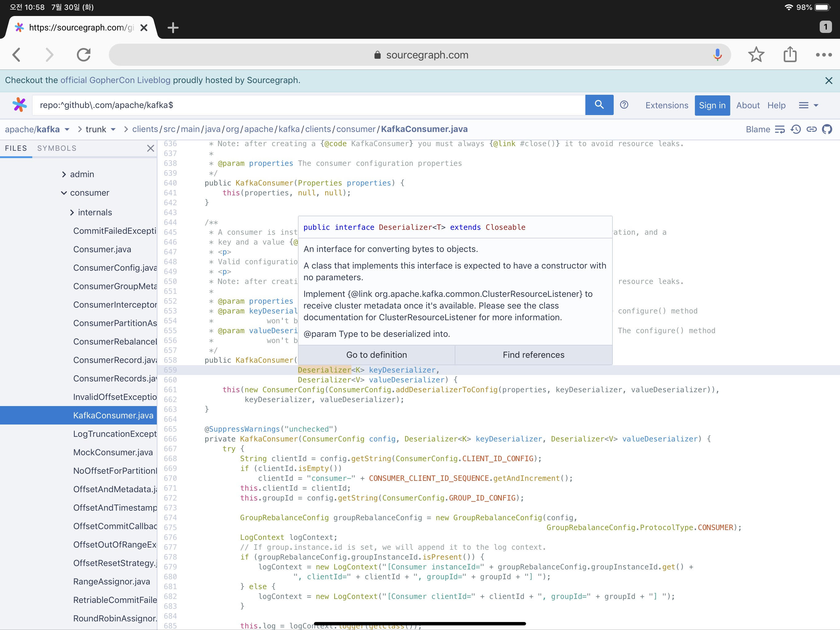The height and width of the screenshot is (630, 840).
Task: Copy permalink with chain icon
Action: (811, 130)
